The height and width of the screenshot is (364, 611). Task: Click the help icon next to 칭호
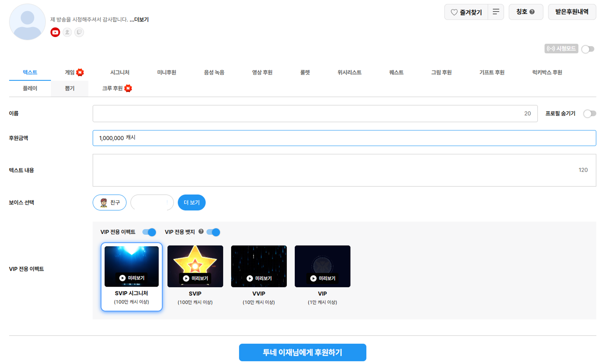click(x=532, y=12)
